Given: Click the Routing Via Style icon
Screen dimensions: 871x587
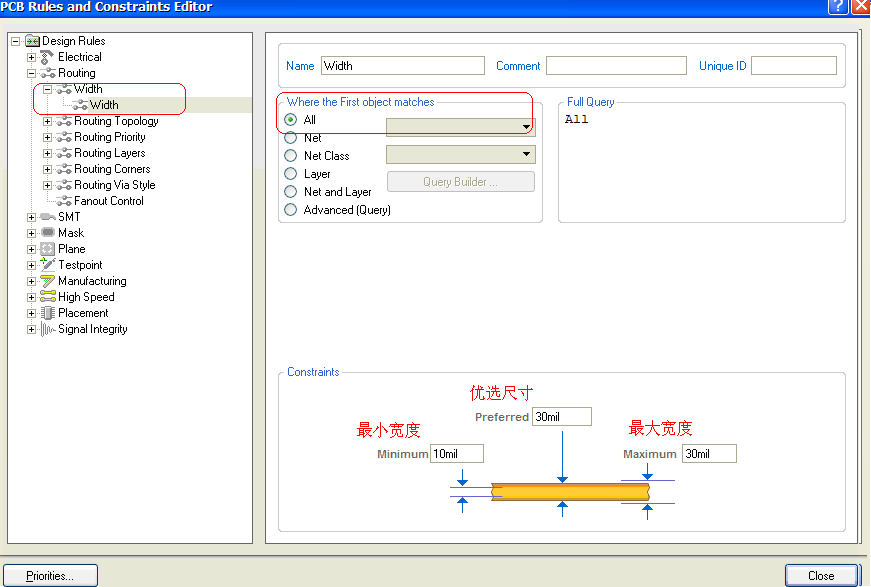Looking at the screenshot, I should click(x=64, y=185).
